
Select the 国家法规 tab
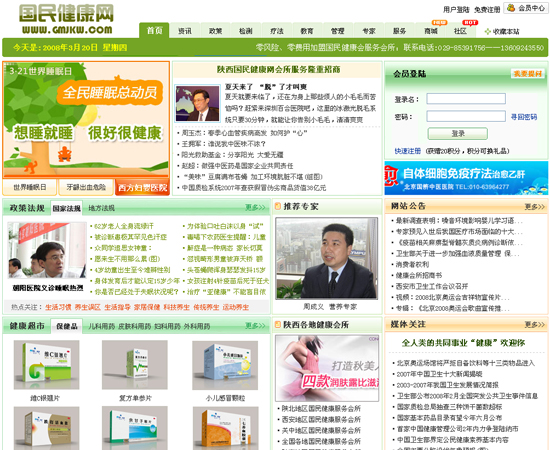(66, 208)
